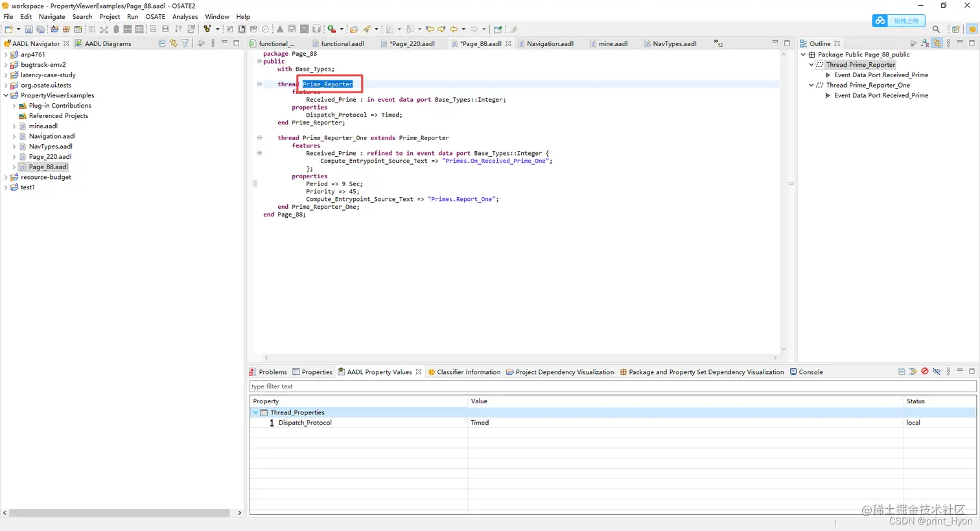The width and height of the screenshot is (980, 531).
Task: Click the AADL Navigator horizontal scrollbar
Action: tap(119, 513)
